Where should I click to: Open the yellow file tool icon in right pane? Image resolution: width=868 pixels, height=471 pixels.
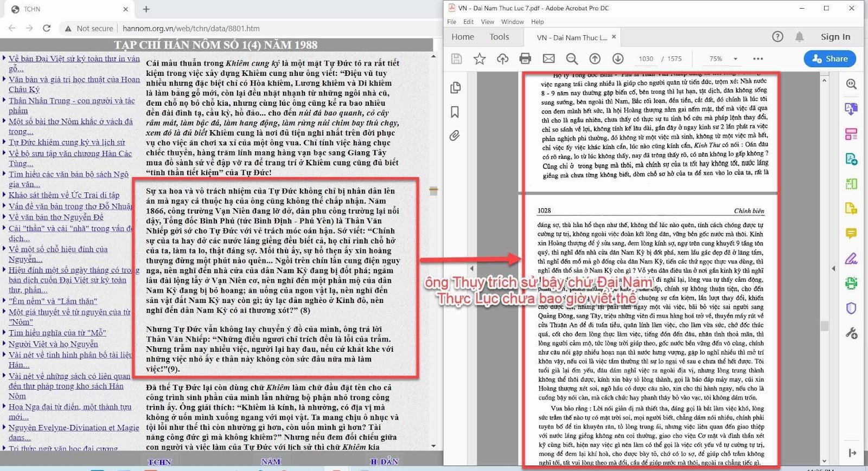click(851, 209)
